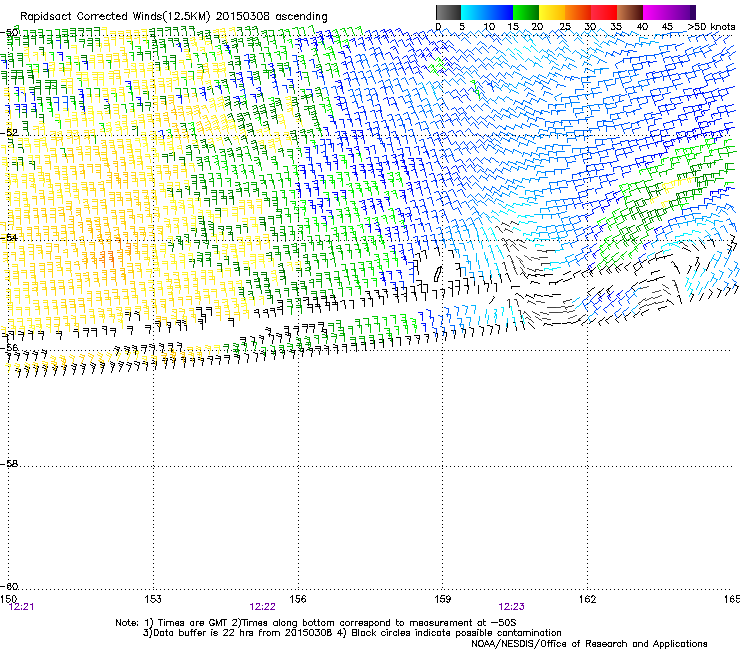Click the '159' longitude axis label
Screen dimensions: 740x650
443,599
